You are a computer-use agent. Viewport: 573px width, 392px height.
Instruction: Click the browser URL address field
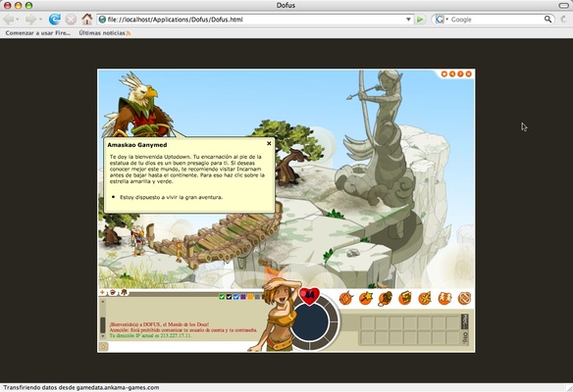pyautogui.click(x=256, y=20)
